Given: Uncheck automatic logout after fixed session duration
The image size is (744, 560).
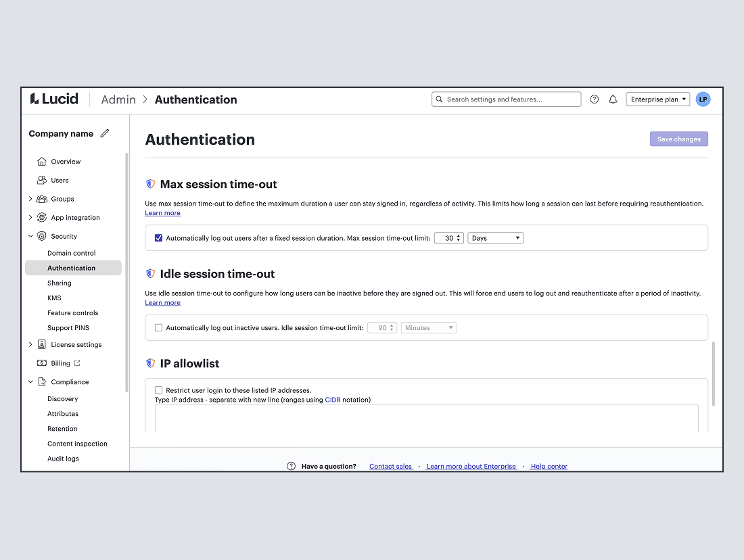Looking at the screenshot, I should [159, 238].
